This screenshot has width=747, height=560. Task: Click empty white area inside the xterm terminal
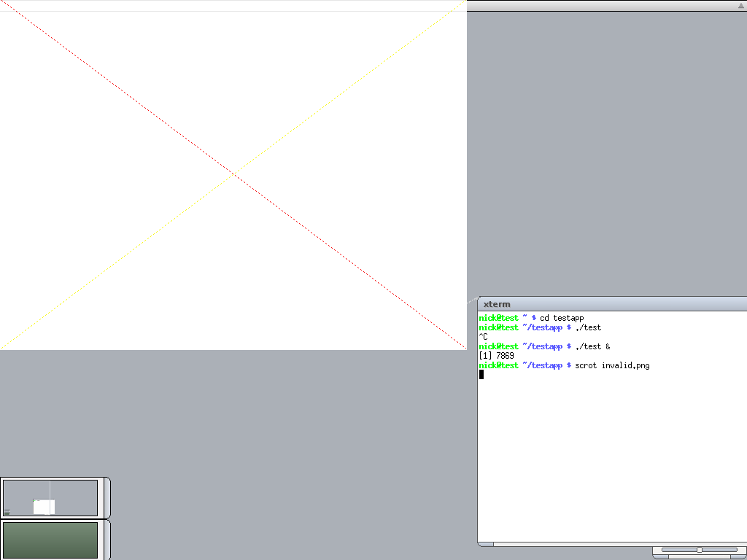point(613,459)
